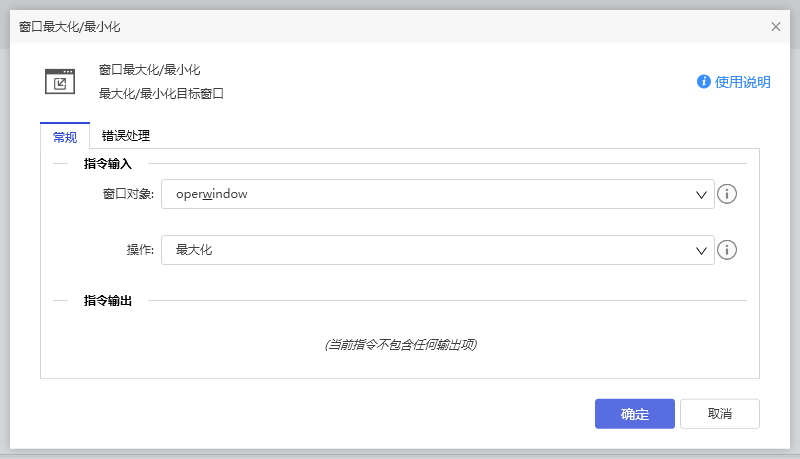Image resolution: width=800 pixels, height=459 pixels.
Task: Click the blue info icon beside 使用说明
Action: [704, 82]
